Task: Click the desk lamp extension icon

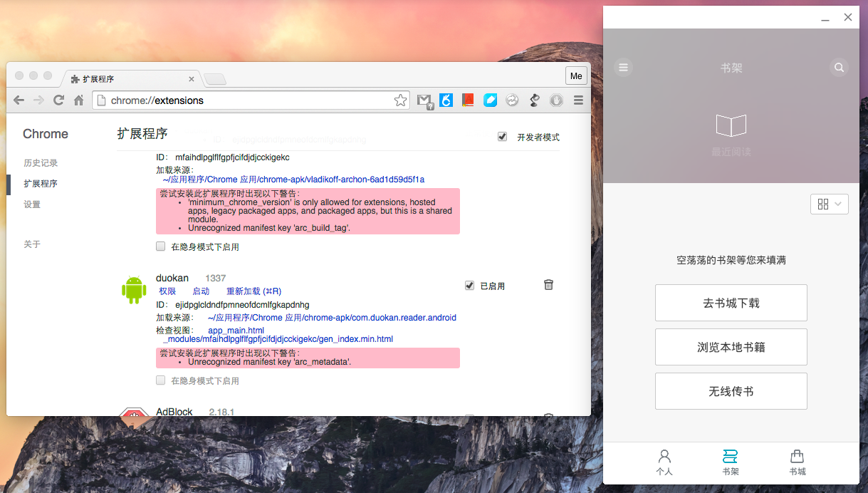Action: 534,100
